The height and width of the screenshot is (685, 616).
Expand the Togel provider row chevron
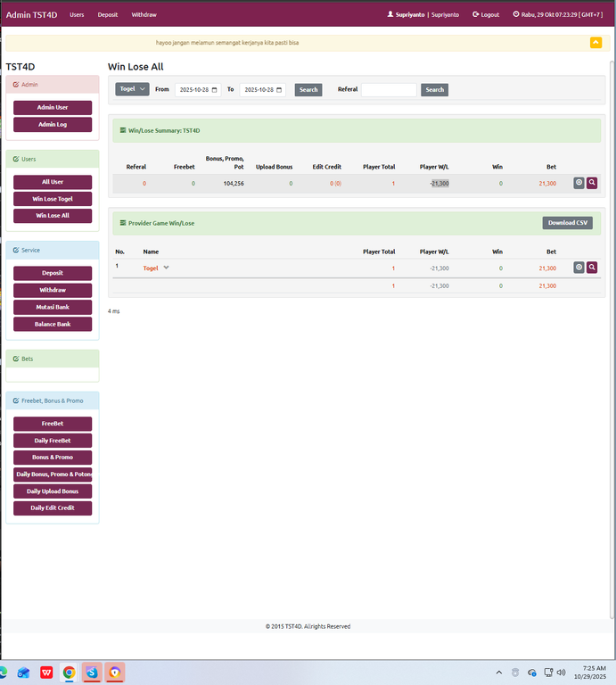pyautogui.click(x=167, y=268)
